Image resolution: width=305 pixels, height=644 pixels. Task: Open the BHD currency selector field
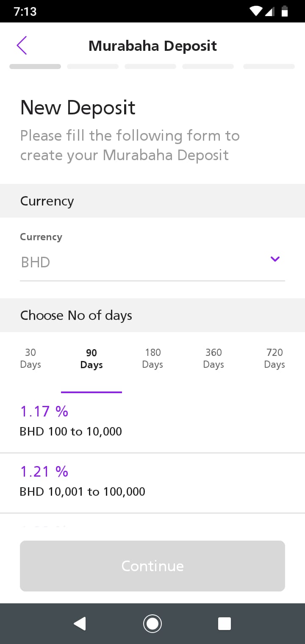click(144, 262)
